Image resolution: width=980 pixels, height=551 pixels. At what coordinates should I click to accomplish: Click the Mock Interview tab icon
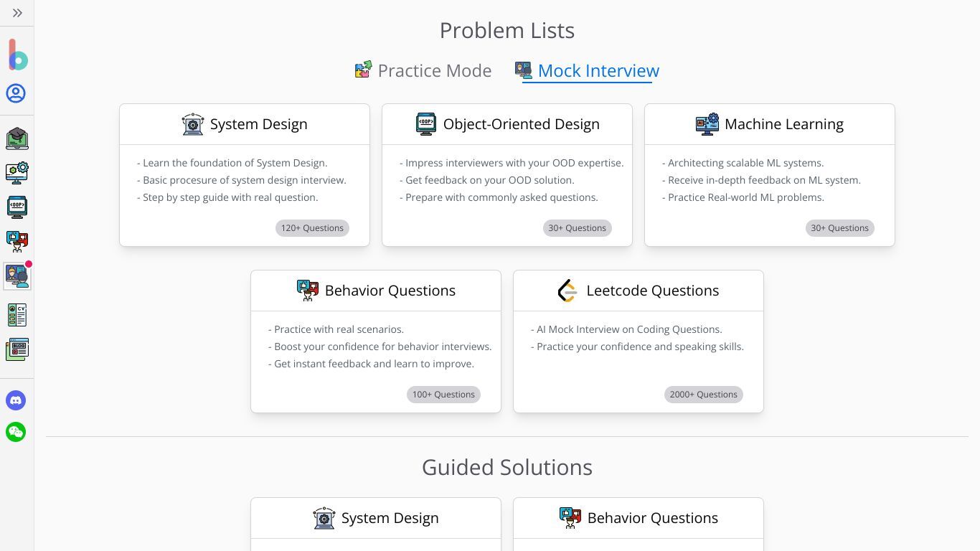click(x=524, y=70)
